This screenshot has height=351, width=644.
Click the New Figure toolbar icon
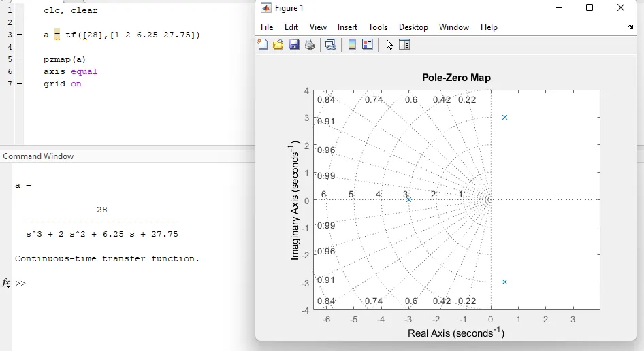pos(263,45)
